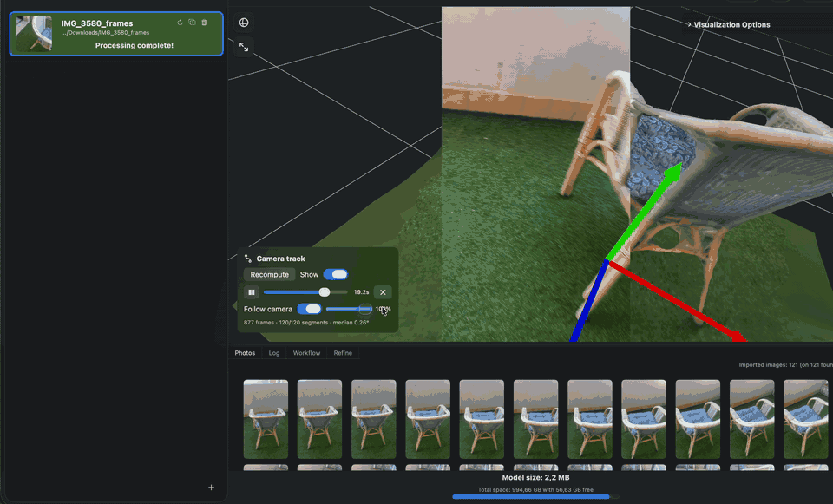
Task: Click the '19.2s' playback time value
Action: click(361, 292)
